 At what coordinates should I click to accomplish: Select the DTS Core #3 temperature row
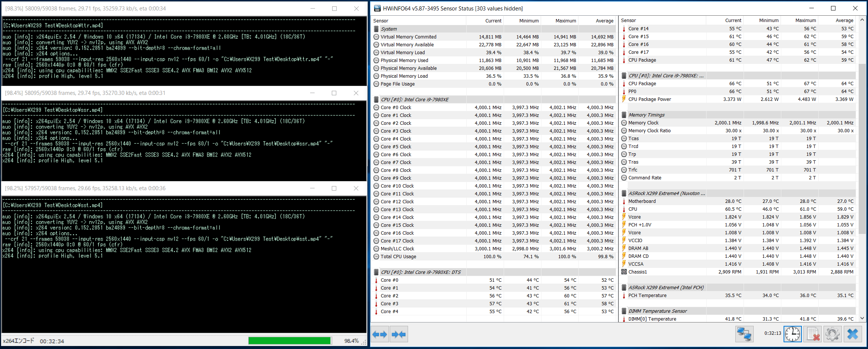494,303
